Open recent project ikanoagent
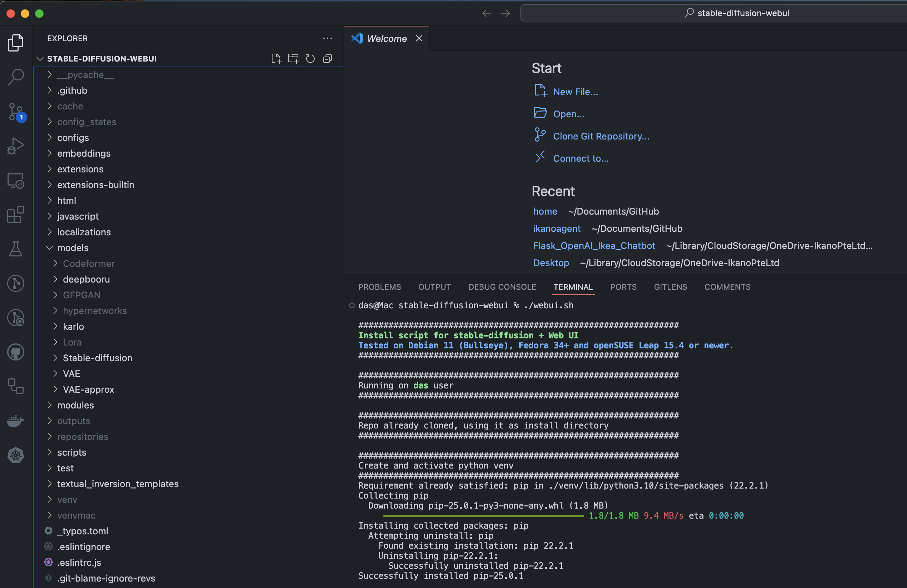 click(557, 228)
